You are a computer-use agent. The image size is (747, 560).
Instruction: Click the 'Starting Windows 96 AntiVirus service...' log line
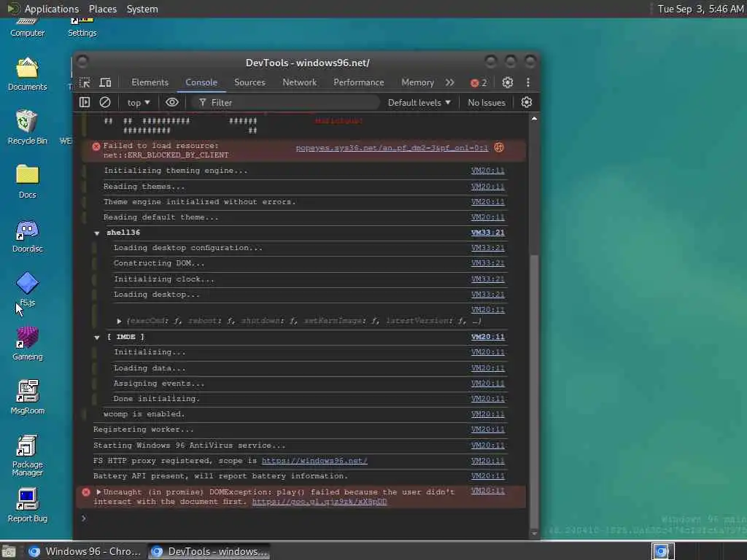pyautogui.click(x=189, y=446)
